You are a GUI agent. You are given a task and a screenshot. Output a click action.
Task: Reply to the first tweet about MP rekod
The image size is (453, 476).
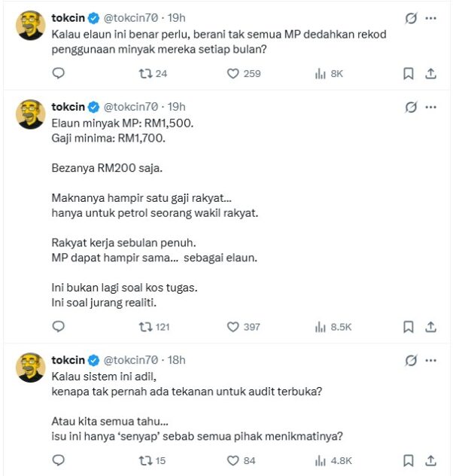coord(59,73)
